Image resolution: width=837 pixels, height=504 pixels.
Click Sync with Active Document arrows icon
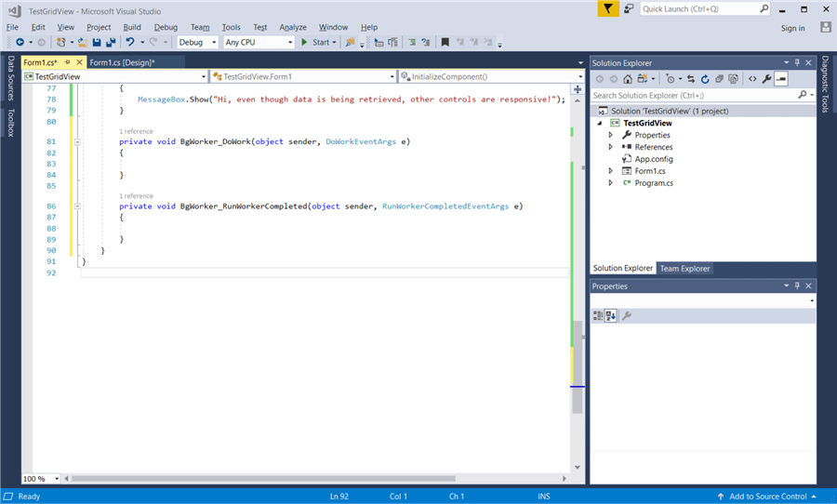click(x=691, y=79)
